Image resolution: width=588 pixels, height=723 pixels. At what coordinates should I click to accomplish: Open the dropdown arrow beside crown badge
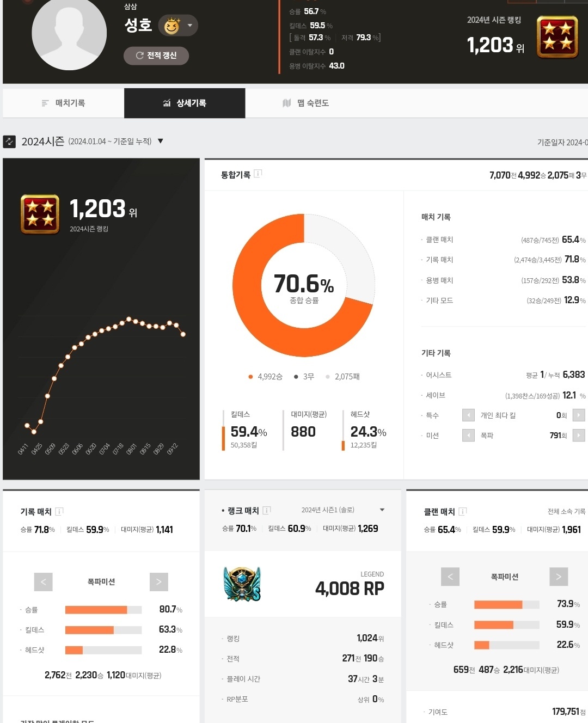point(190,26)
